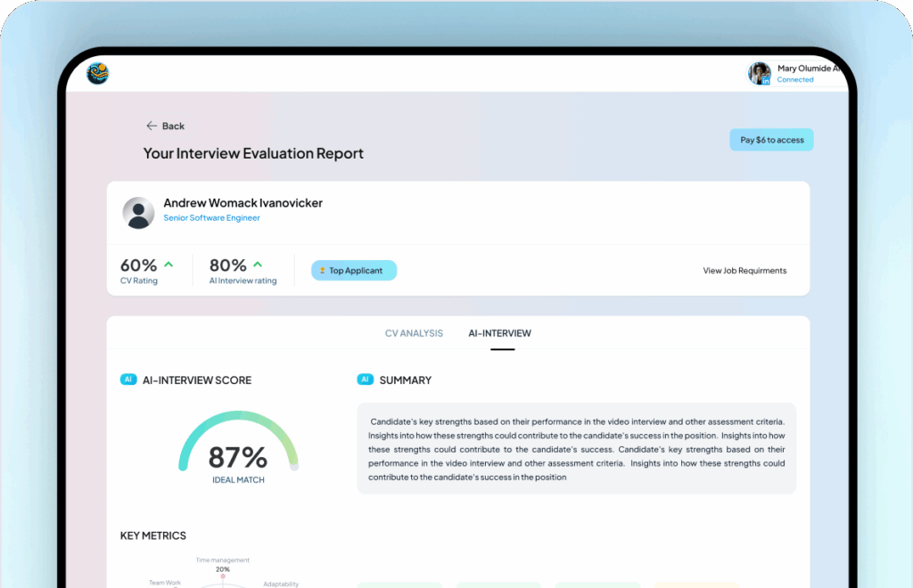Click AI badge next to SUMMARY
This screenshot has height=588, width=913.
coord(365,380)
